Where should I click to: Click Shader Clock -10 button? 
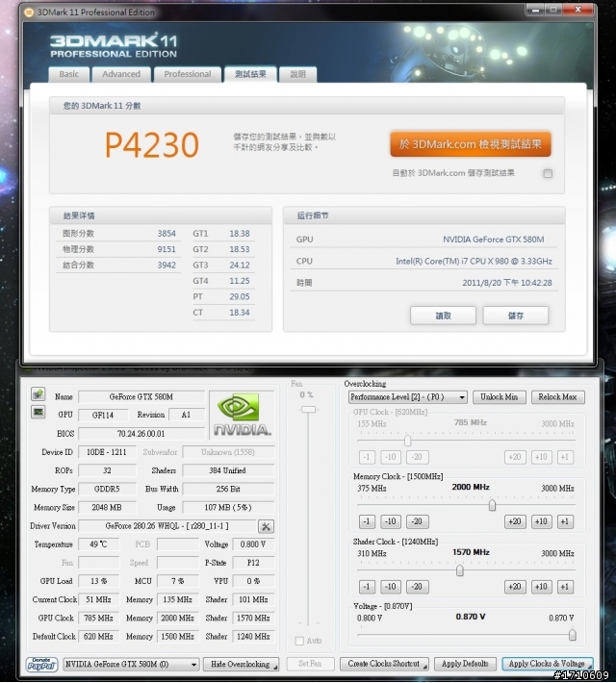[x=391, y=587]
